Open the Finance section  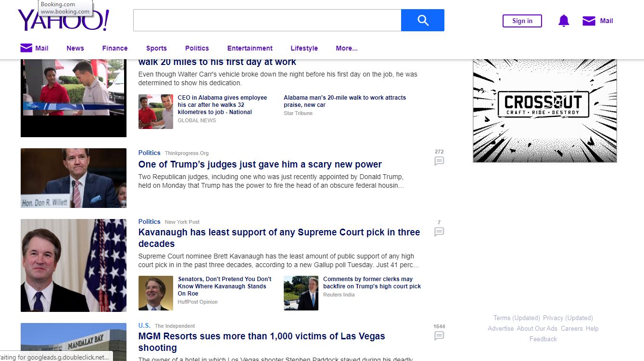coord(114,48)
